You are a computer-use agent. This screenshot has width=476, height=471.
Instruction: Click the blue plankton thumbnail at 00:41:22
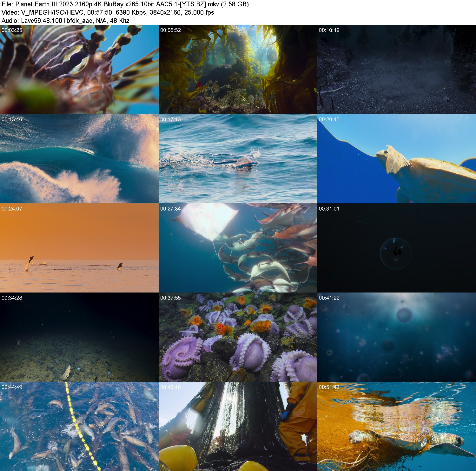pos(397,337)
